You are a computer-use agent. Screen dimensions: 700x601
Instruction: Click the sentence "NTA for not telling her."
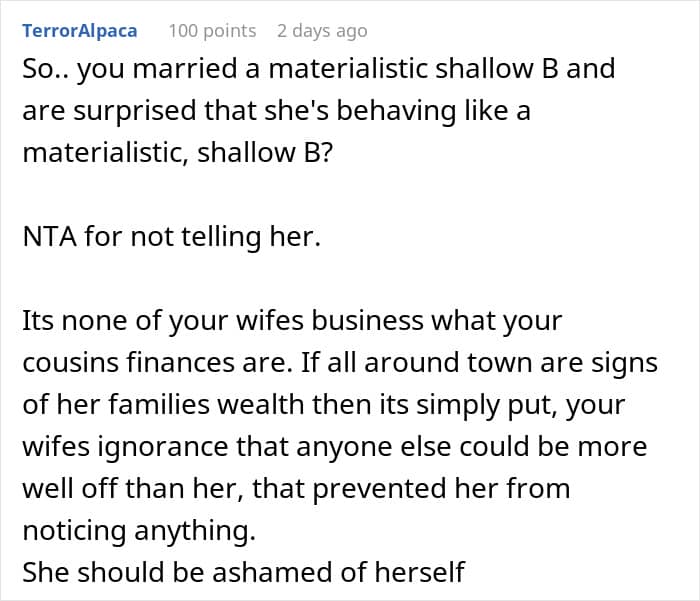171,236
